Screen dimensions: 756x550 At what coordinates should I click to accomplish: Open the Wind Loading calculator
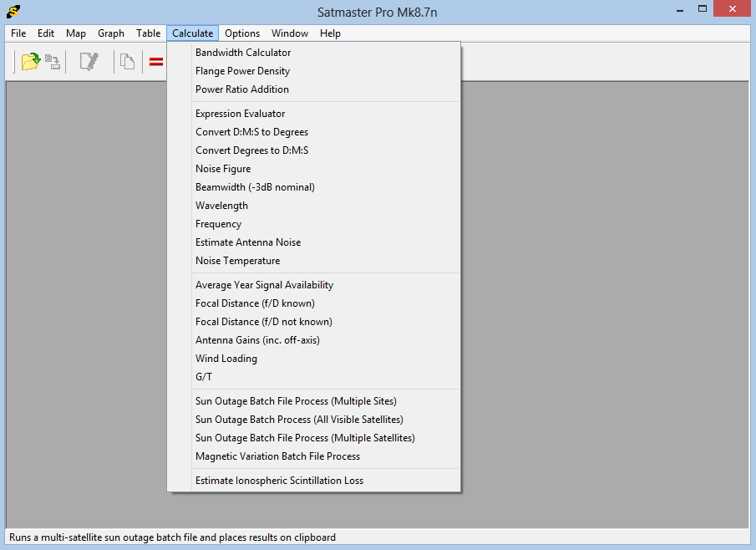pyautogui.click(x=314, y=358)
